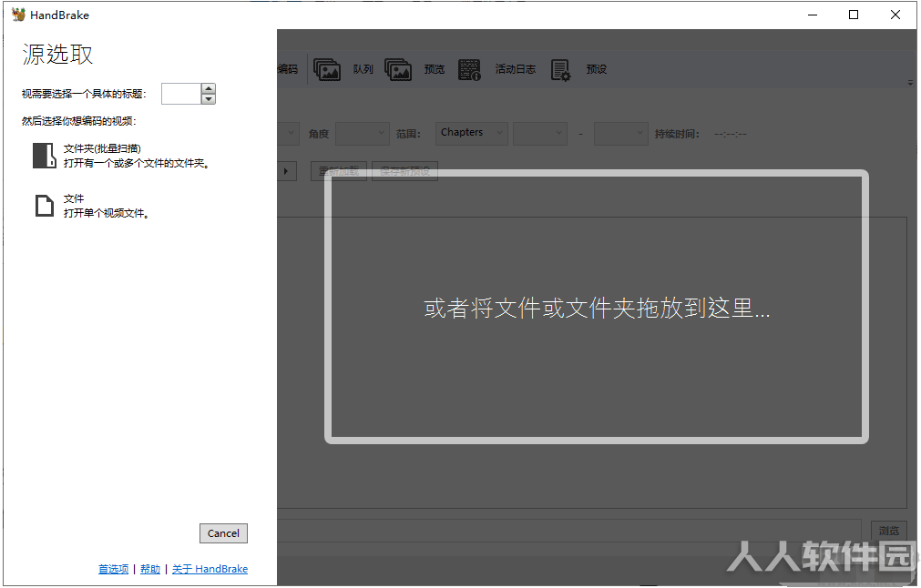Focus the specific title number field

(181, 94)
